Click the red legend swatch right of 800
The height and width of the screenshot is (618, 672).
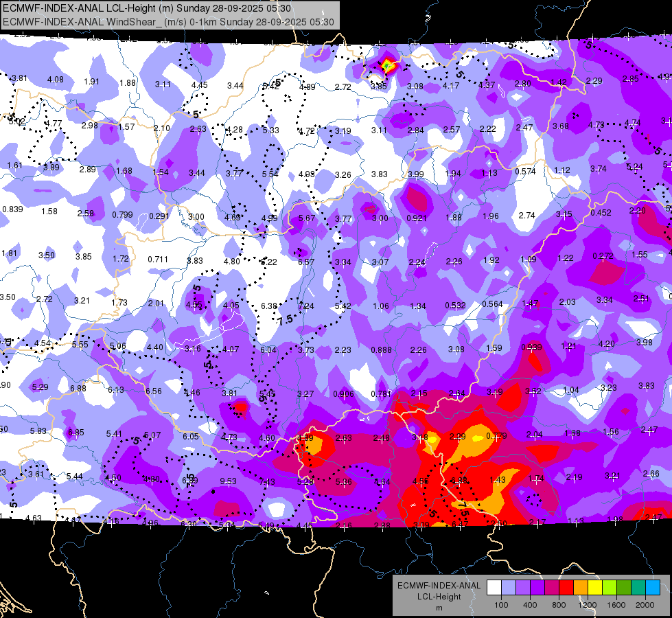point(566,588)
